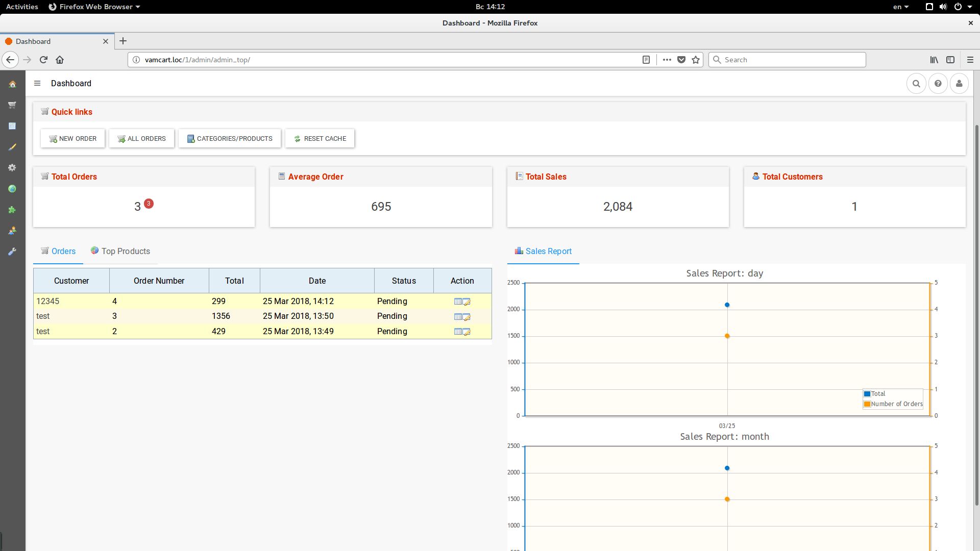The width and height of the screenshot is (980, 551).
Task: Open the wrench tools sidebar icon
Action: [12, 252]
